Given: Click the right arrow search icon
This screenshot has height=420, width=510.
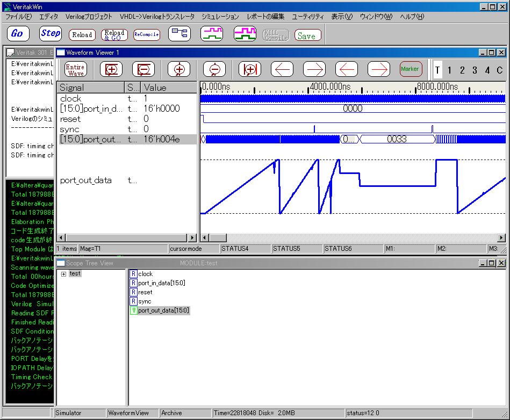Looking at the screenshot, I should click(314, 69).
